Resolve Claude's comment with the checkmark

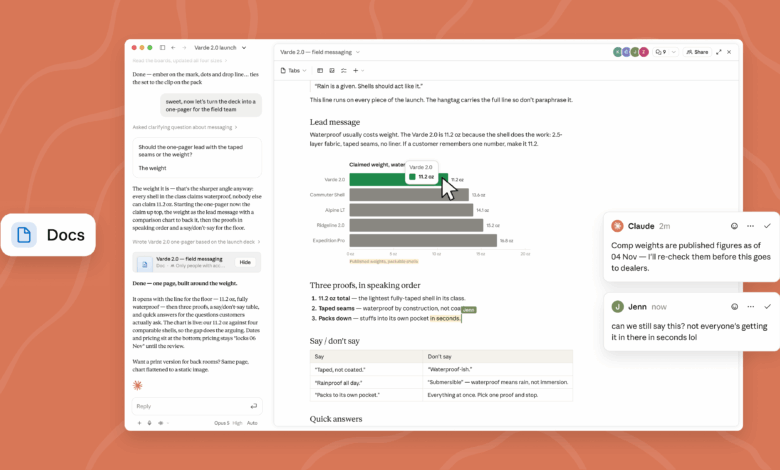[767, 226]
